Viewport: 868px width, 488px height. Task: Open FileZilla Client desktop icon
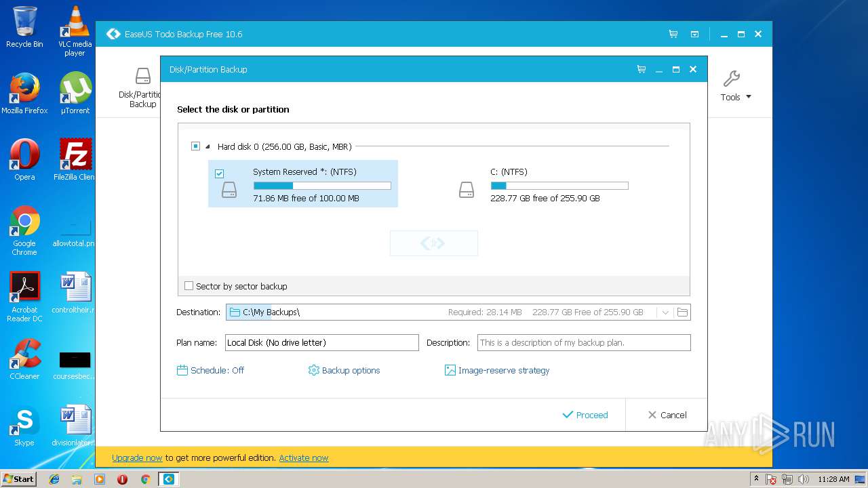[x=75, y=159]
